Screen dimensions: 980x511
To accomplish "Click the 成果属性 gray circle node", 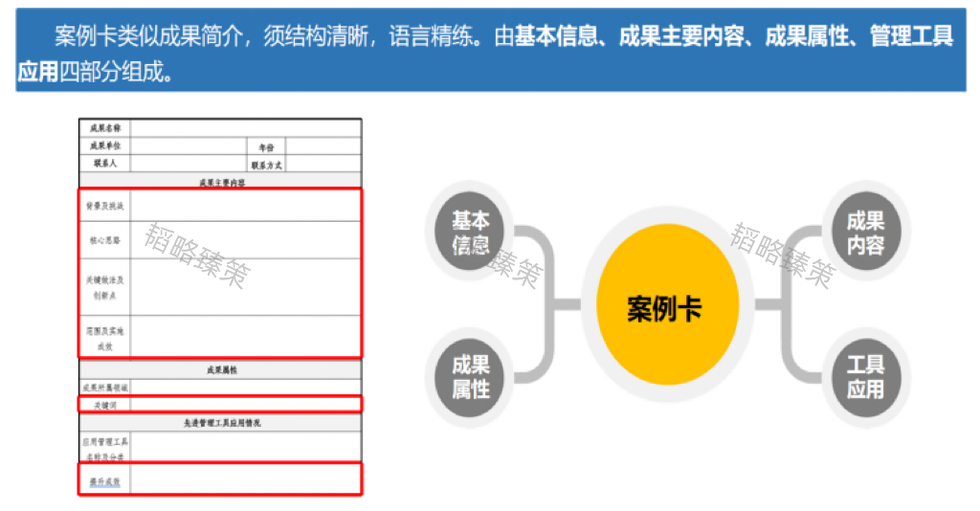I will coord(470,376).
